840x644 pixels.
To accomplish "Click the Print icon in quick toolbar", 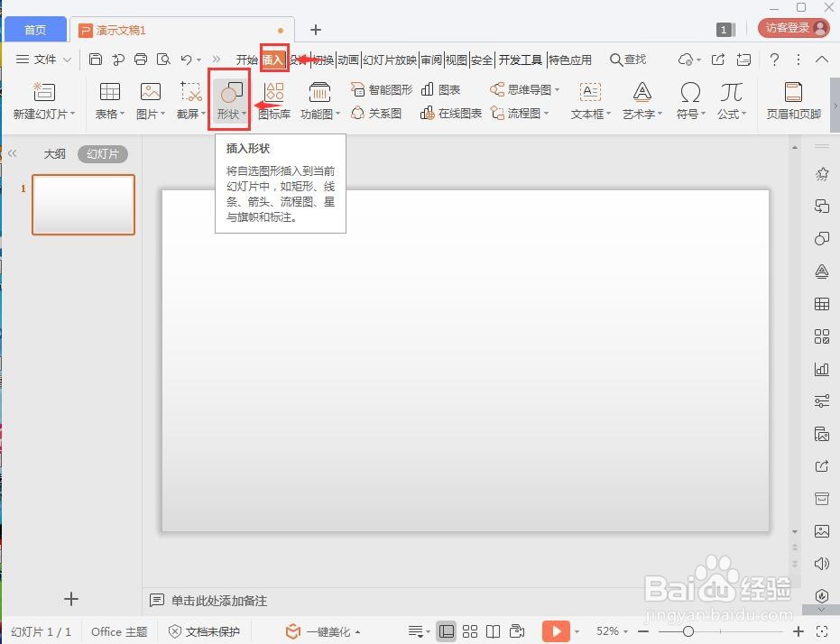I will 141,59.
